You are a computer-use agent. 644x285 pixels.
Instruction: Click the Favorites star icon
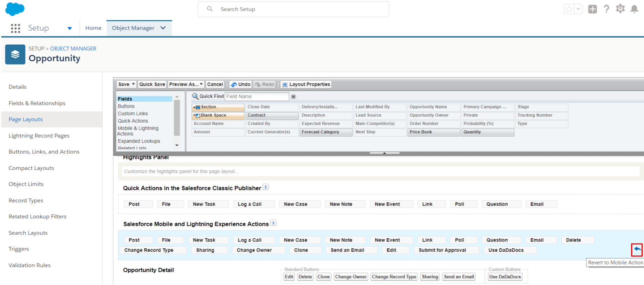tap(569, 9)
